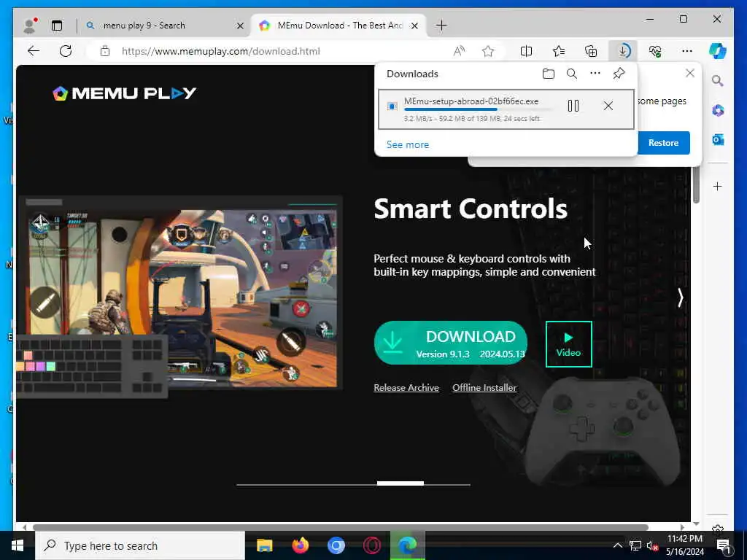Open Copilot sidebar
Viewport: 747px width, 560px height.
[x=718, y=51]
